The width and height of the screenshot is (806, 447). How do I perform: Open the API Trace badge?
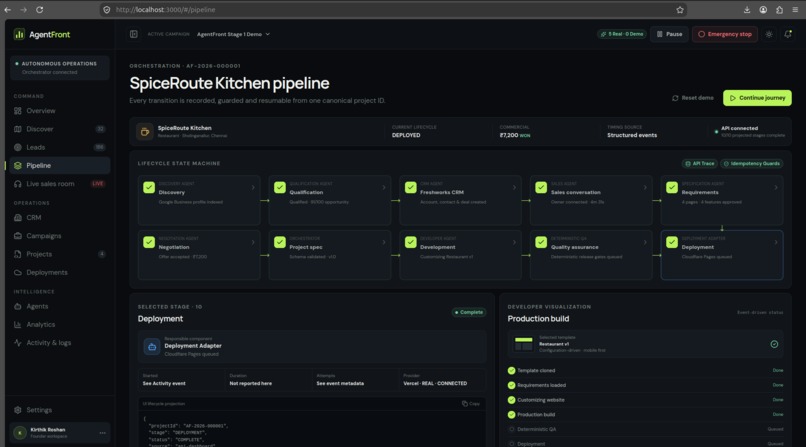(x=700, y=163)
